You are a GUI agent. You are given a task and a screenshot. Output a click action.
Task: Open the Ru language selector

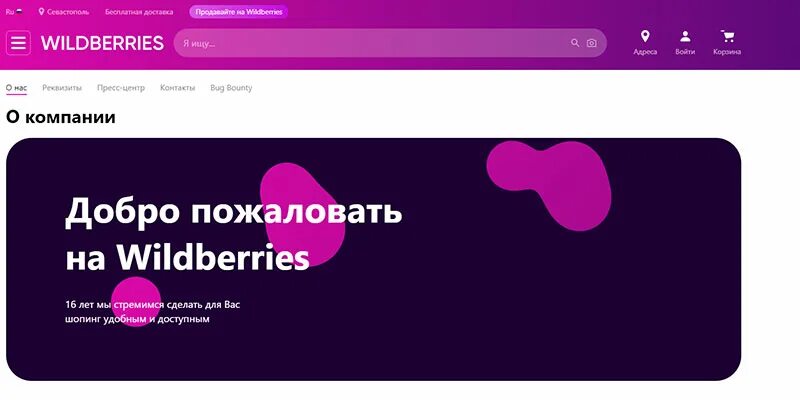click(14, 11)
